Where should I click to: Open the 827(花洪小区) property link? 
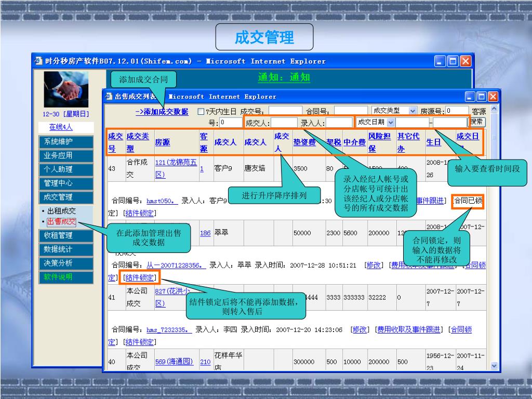click(172, 297)
